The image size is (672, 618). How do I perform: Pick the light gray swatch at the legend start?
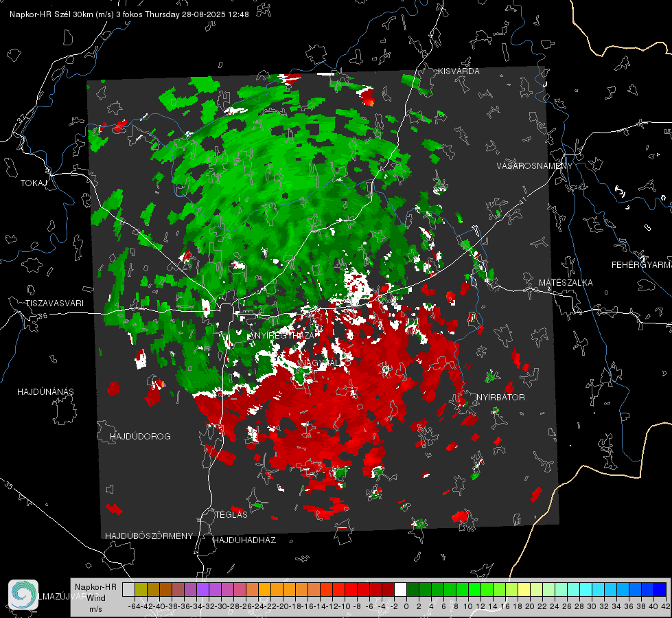pyautogui.click(x=128, y=589)
